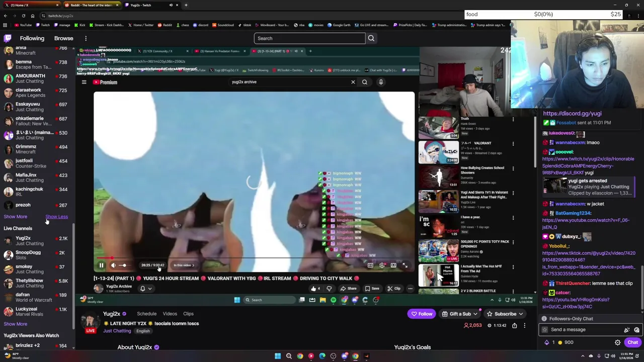This screenshot has width=644, height=362.
Task: Mute the Yugi2x Twitch browser tab audio
Action: pos(171,5)
